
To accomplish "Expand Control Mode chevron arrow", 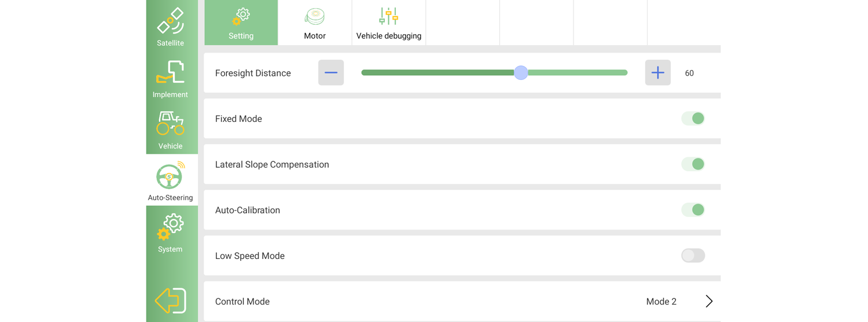I will tap(709, 301).
